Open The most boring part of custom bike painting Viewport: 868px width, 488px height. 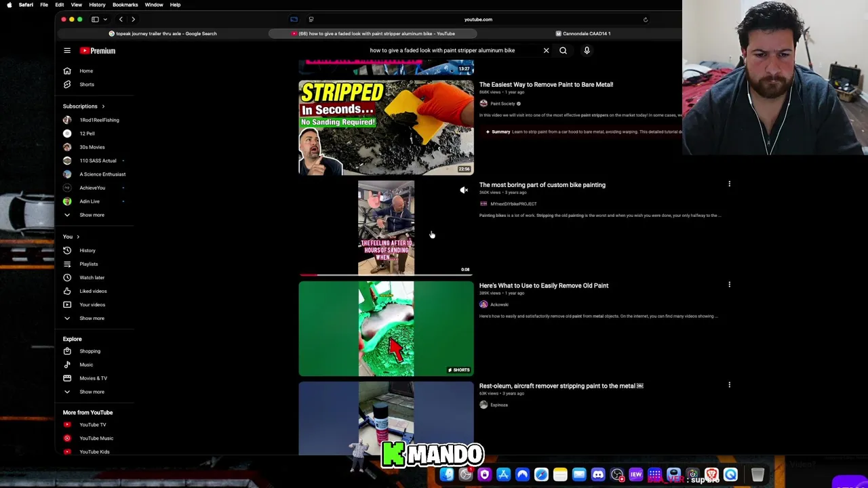[542, 184]
